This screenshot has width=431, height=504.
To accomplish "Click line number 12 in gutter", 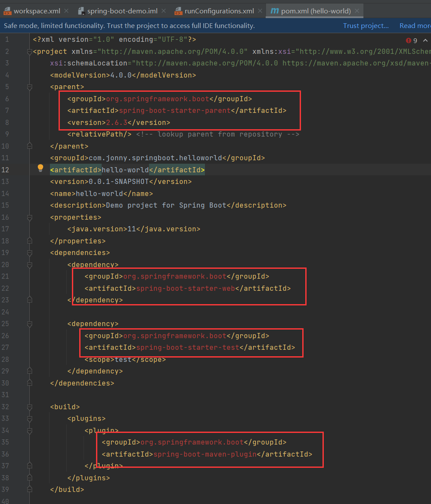I will (x=6, y=170).
